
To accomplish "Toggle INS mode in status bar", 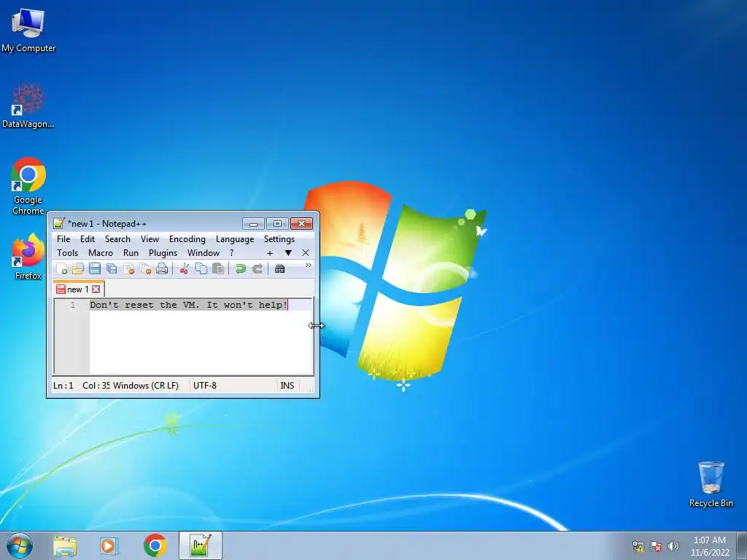I will pyautogui.click(x=287, y=386).
